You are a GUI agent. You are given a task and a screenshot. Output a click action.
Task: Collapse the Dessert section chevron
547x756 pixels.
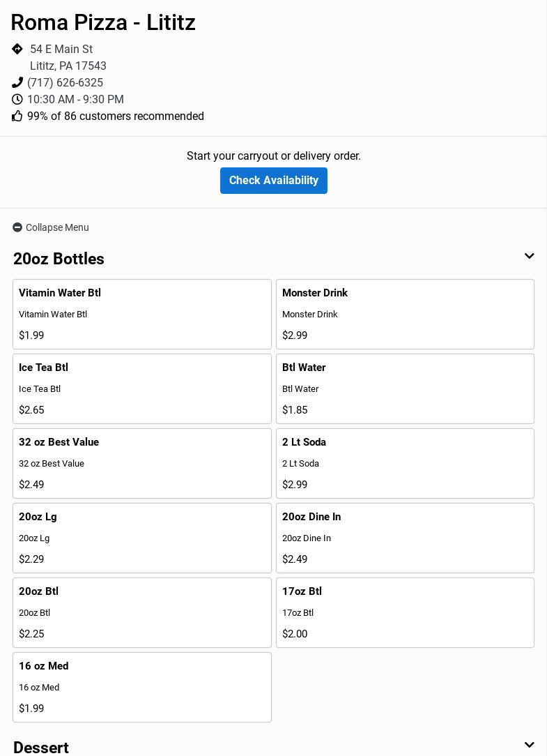tap(529, 746)
